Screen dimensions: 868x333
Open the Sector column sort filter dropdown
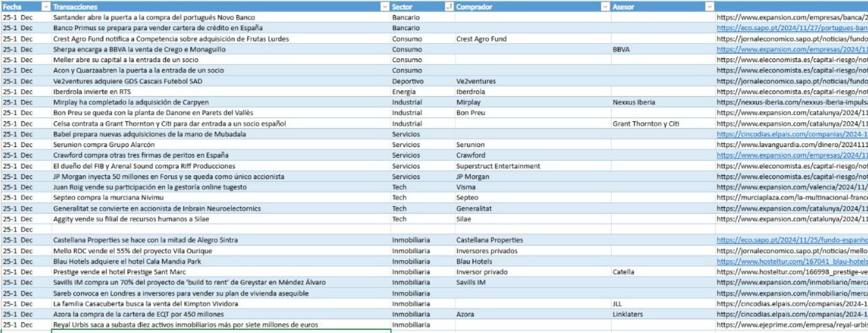(x=448, y=6)
